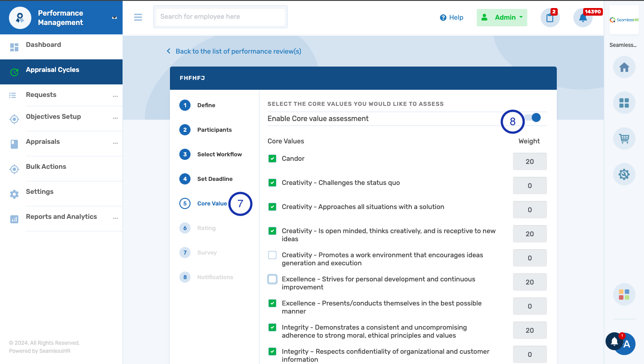Check Creativity – Promotes a work environment checkbox
The image size is (644, 364).
point(272,255)
